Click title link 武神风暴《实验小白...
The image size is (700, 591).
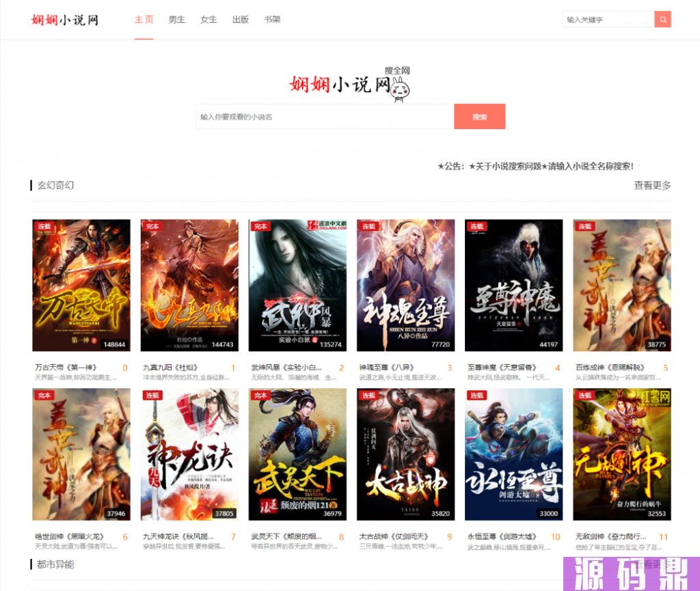pyautogui.click(x=286, y=368)
